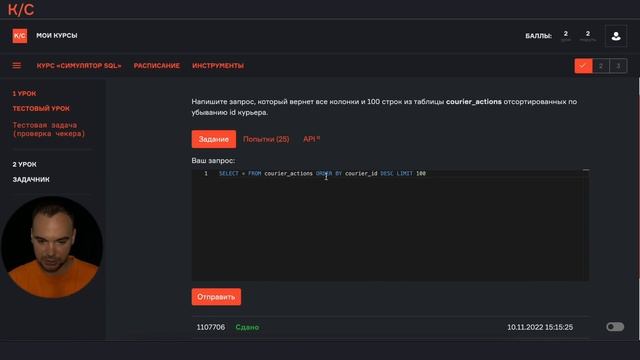Select 1 УРОК in sidebar
Screen dimensions: 640x360
(x=24, y=93)
